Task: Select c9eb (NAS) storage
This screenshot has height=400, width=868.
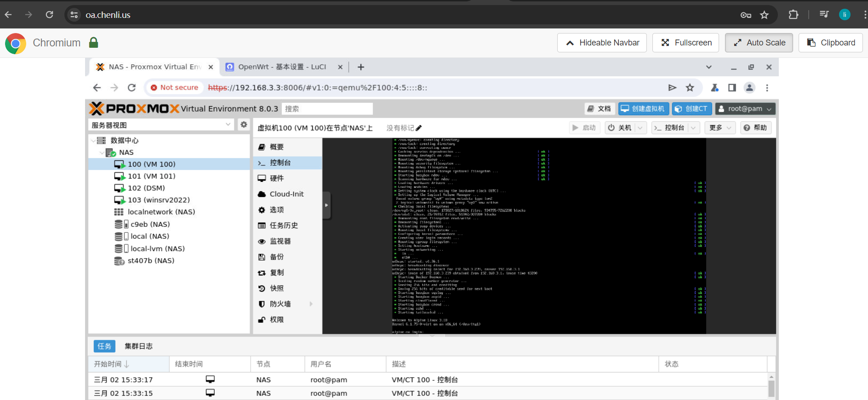Action: 169,224
